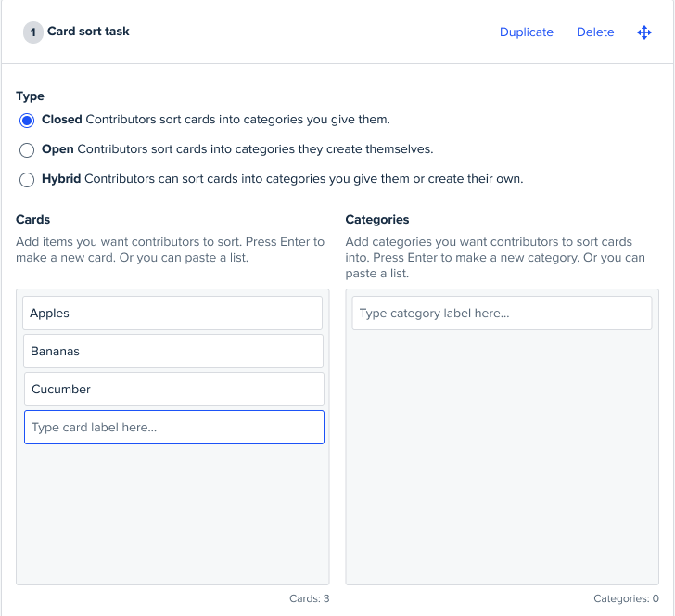
Task: Click the move task drag handle icon
Action: tap(644, 32)
